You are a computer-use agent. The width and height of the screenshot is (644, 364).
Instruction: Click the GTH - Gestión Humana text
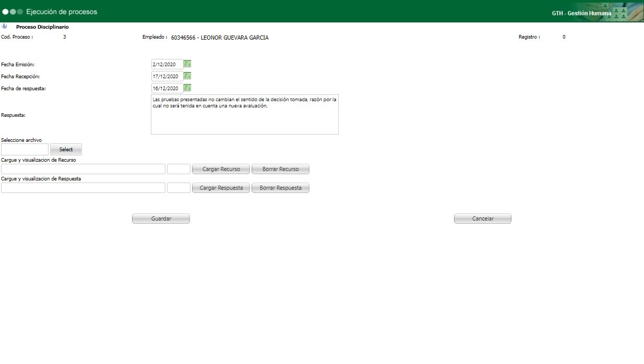581,13
